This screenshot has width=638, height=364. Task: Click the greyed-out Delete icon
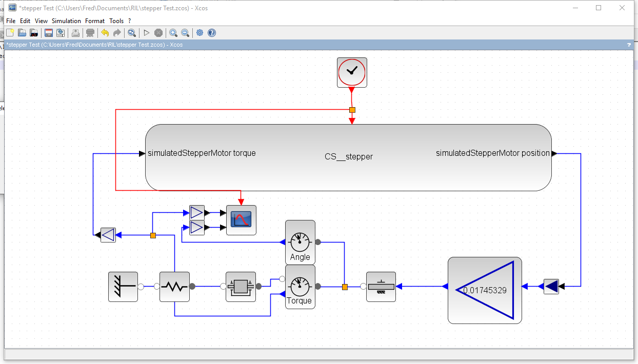pyautogui.click(x=90, y=33)
